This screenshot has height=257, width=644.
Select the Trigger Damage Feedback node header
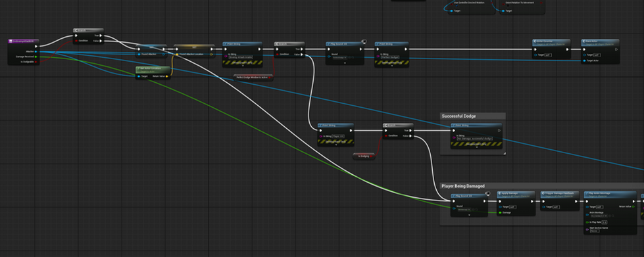(559, 194)
